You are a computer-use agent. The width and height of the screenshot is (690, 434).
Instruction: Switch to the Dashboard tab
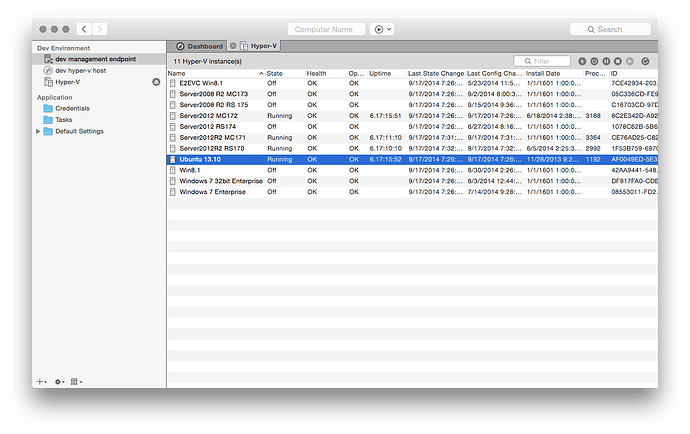click(200, 46)
